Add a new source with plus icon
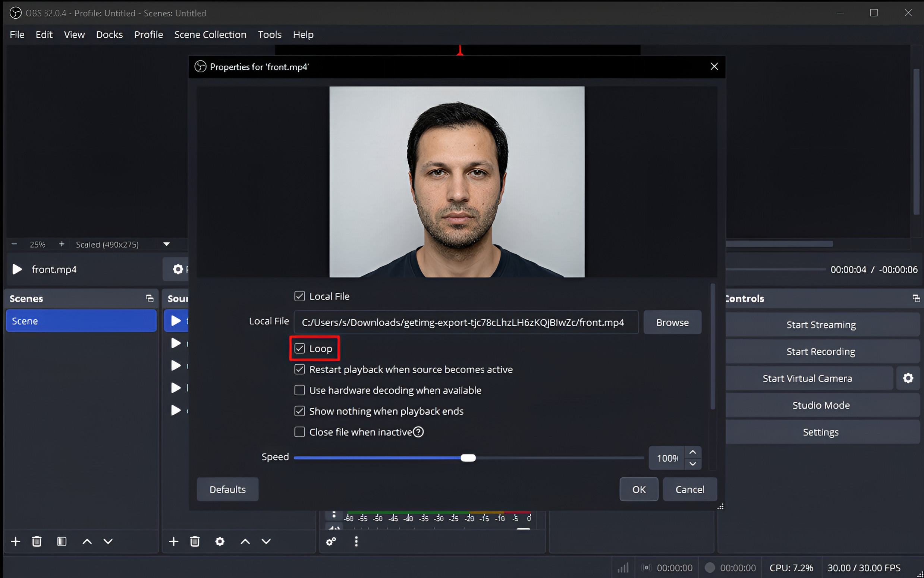Viewport: 924px width, 578px height. click(x=174, y=541)
